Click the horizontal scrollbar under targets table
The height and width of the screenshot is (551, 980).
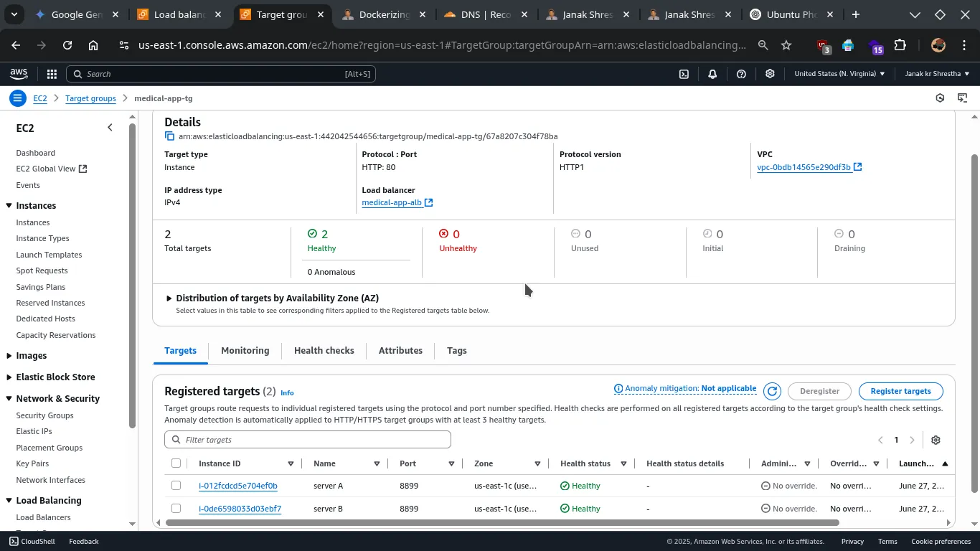point(502,523)
